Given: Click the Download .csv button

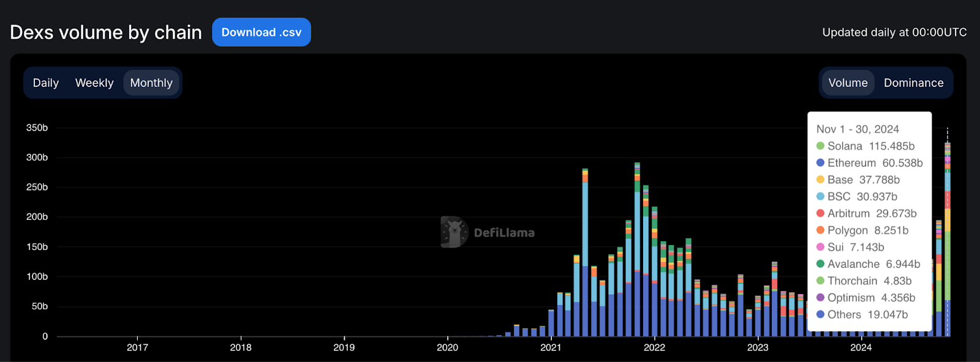Looking at the screenshot, I should click(262, 32).
